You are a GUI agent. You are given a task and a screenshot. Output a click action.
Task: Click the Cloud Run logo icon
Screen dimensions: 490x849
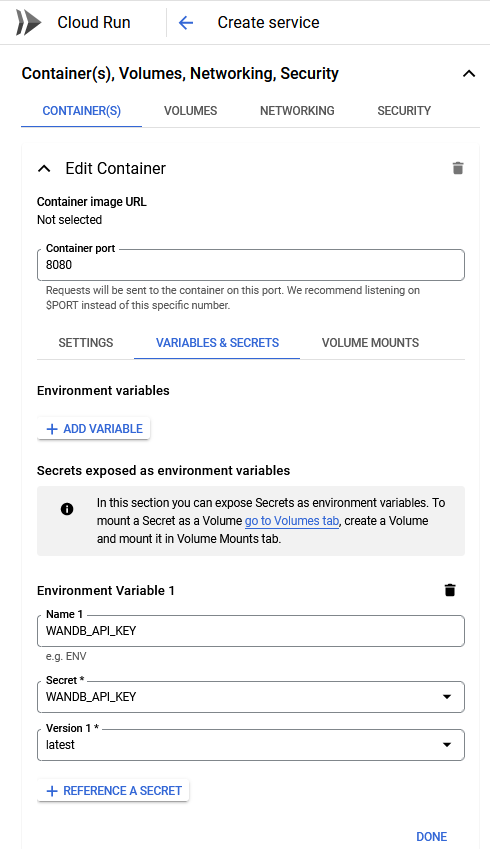(x=28, y=22)
